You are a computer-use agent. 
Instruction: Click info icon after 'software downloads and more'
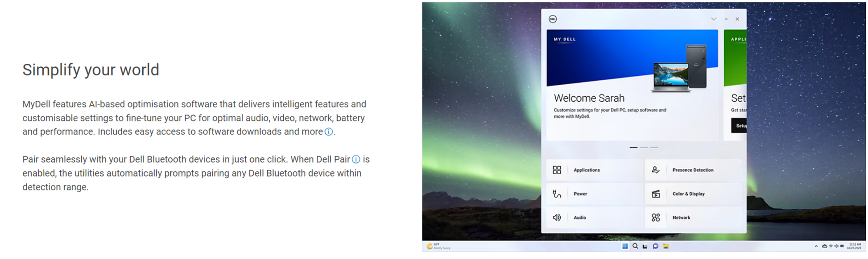pyautogui.click(x=329, y=132)
